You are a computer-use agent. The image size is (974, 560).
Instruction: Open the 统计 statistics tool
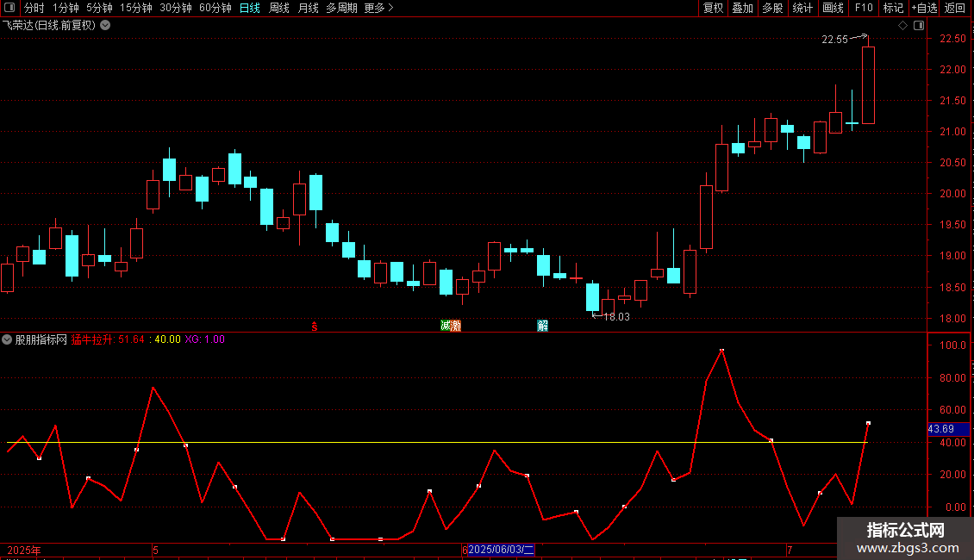coord(802,8)
